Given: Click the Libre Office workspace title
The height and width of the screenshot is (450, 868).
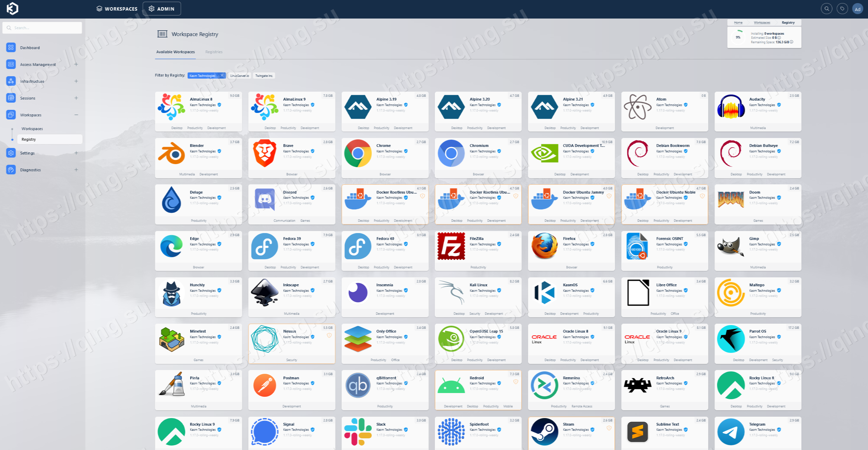Looking at the screenshot, I should 666,285.
